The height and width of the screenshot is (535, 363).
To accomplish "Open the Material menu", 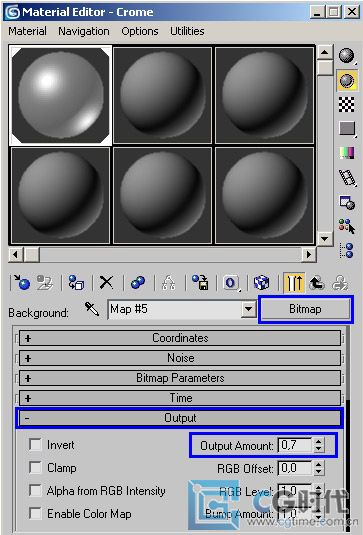I will pyautogui.click(x=27, y=31).
